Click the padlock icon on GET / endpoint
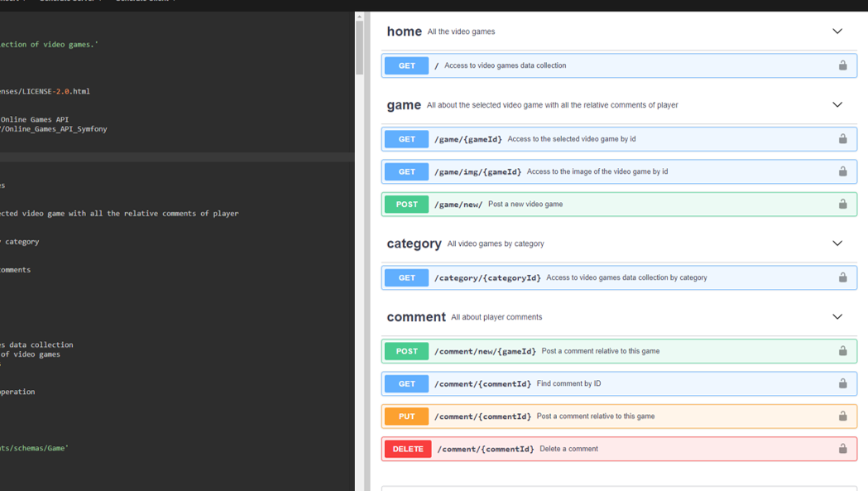This screenshot has width=868, height=491. [843, 65]
